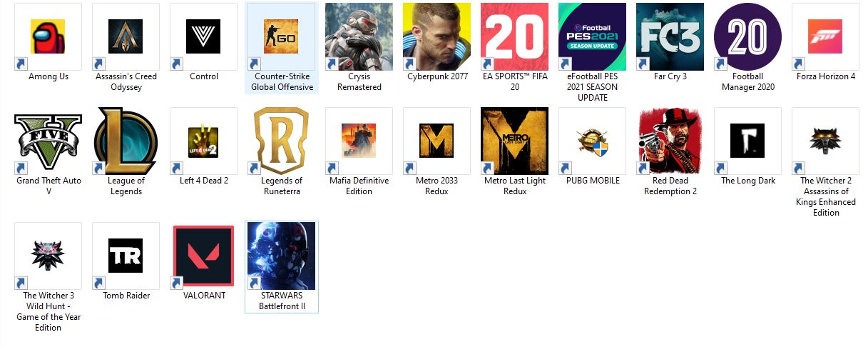
Task: Open the Metro 2033 Redux icon
Action: click(x=436, y=141)
